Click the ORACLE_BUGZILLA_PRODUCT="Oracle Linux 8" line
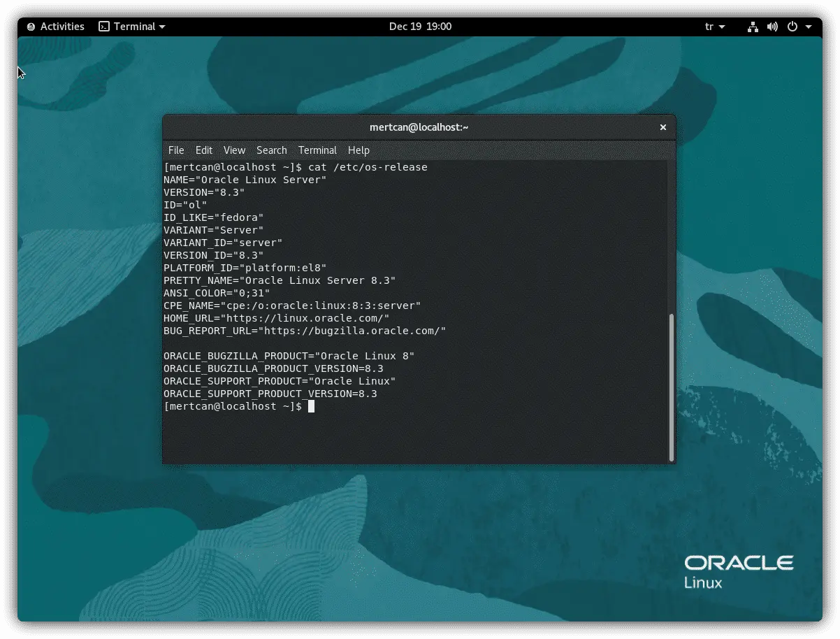The height and width of the screenshot is (639, 840). [x=289, y=356]
